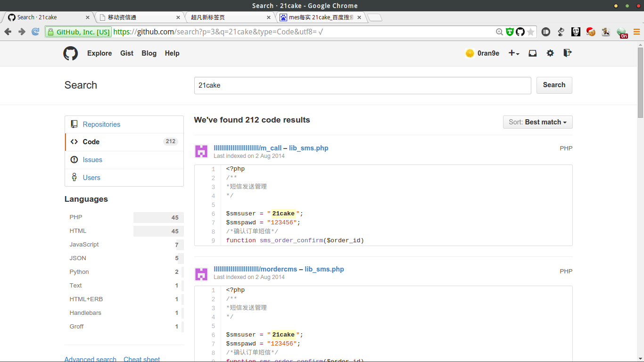Click the Search button
644x362 pixels.
click(554, 85)
